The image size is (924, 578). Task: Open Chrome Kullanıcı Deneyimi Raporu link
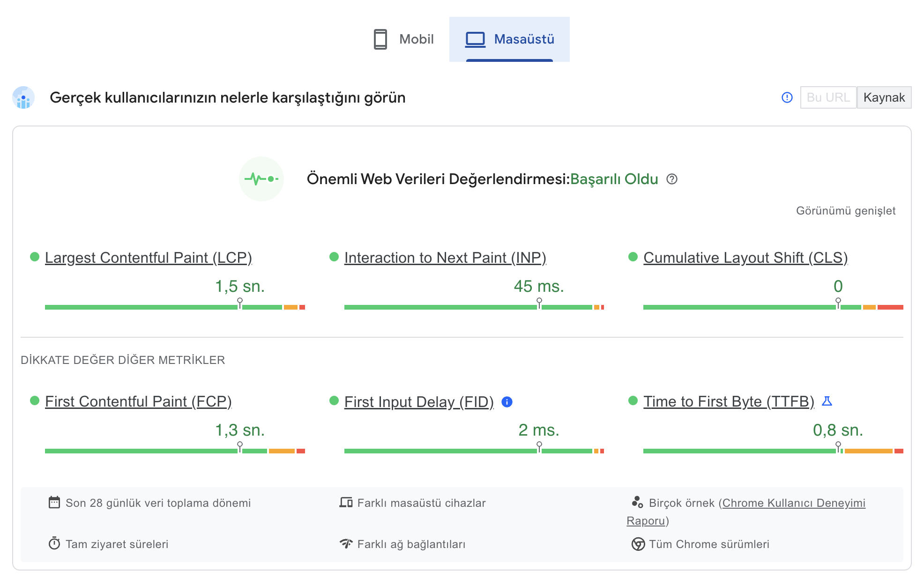[794, 503]
